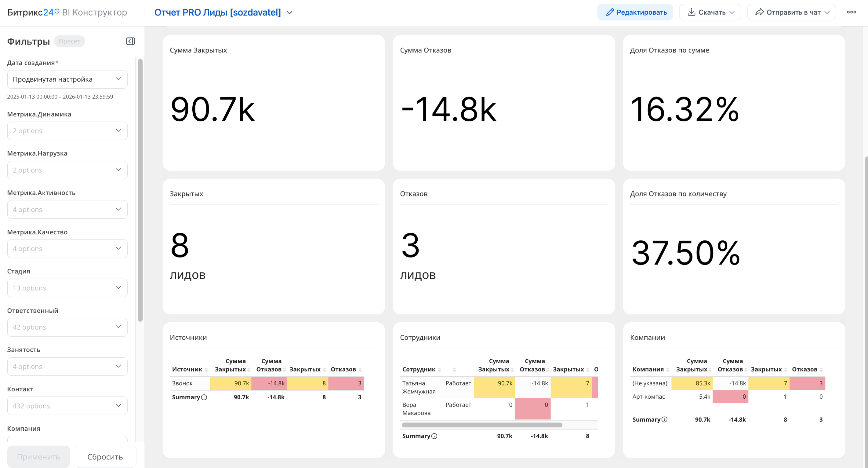This screenshot has height=468, width=868.
Task: Sort Источники table by Сумма Закрытых
Action: pos(249,370)
